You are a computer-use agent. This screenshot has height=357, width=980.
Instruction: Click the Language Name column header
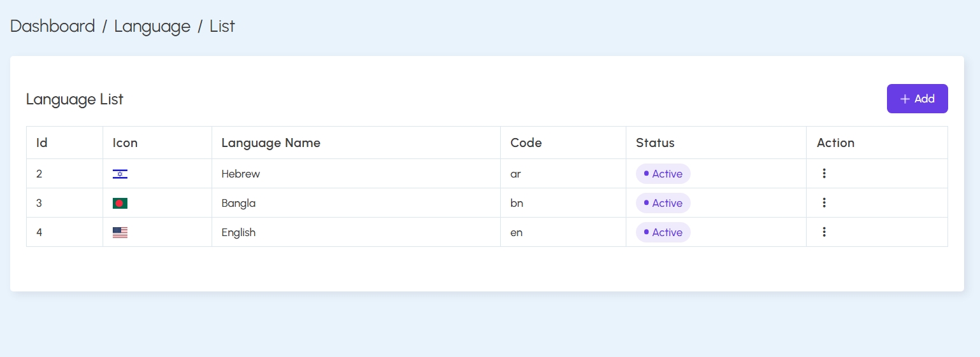(356, 143)
